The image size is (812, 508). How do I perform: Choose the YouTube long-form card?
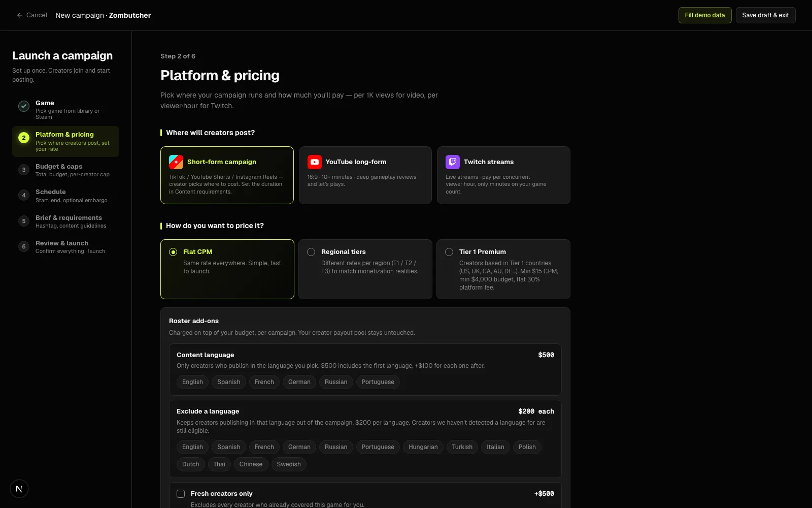[365, 175]
